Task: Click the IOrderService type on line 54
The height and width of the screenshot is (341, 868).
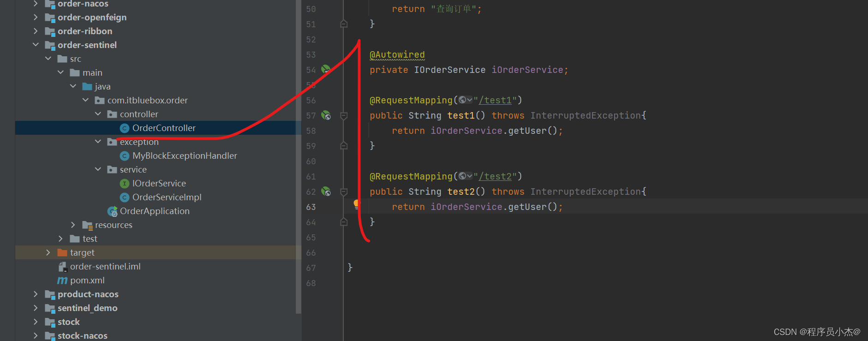Action: tap(449, 70)
